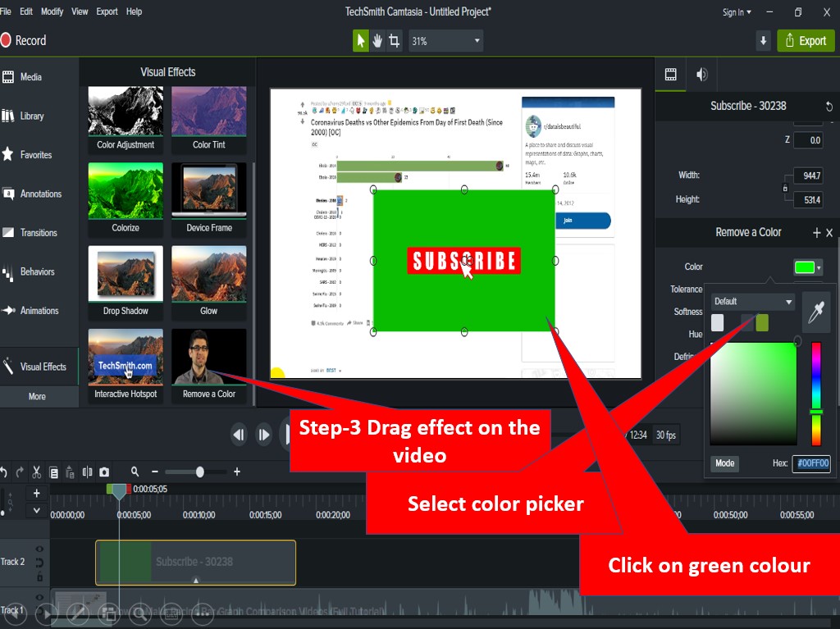840x629 pixels.
Task: Click the next frame playback button
Action: (263, 435)
